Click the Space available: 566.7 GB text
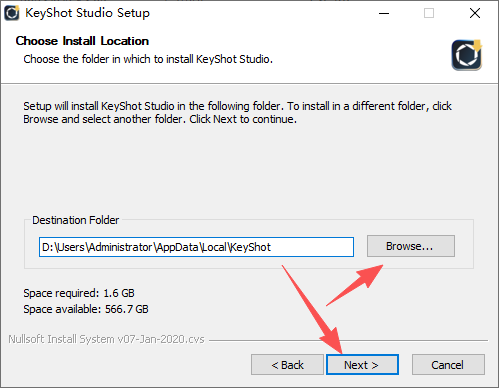Viewport: 499px width, 388px height. click(86, 309)
